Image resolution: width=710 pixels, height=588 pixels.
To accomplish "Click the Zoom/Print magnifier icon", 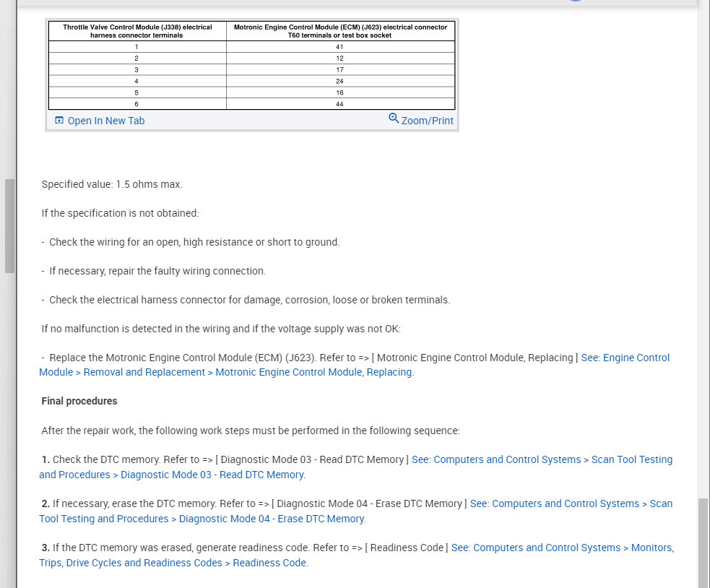I will pos(394,118).
